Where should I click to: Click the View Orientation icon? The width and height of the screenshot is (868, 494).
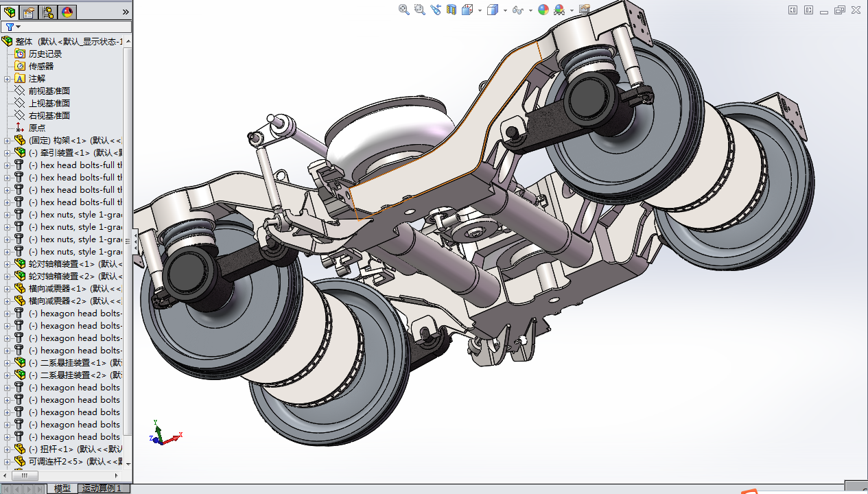[x=467, y=10]
